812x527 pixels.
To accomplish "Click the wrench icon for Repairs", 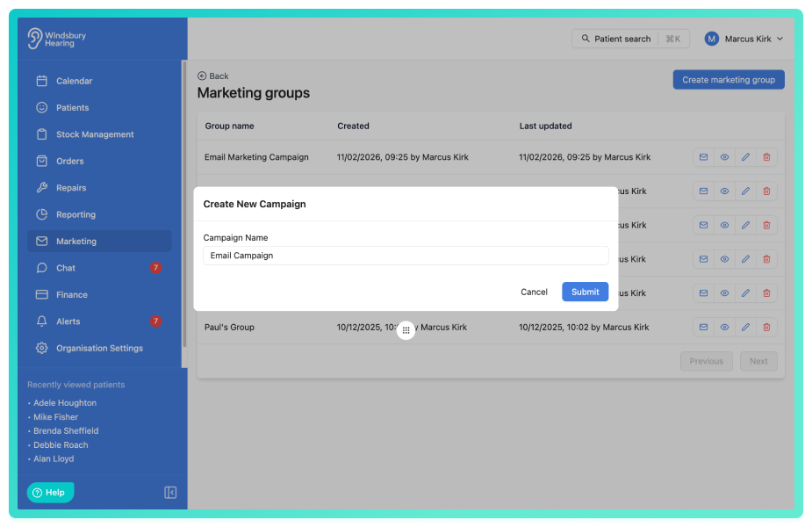I will click(42, 188).
